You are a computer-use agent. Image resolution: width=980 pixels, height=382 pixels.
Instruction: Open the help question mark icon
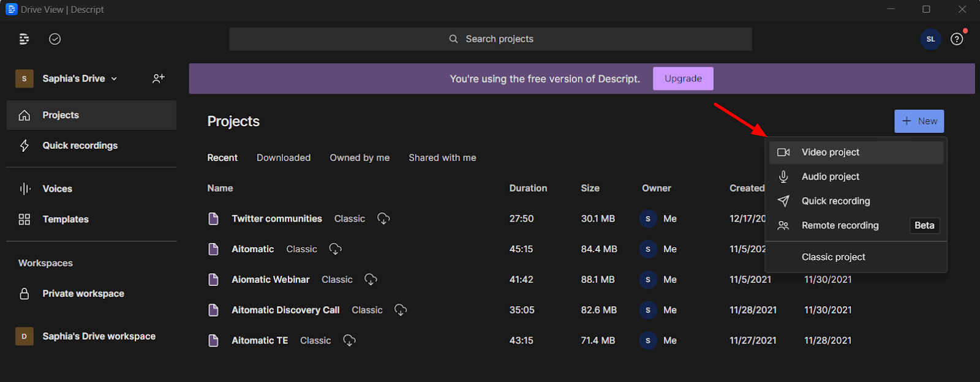tap(957, 39)
